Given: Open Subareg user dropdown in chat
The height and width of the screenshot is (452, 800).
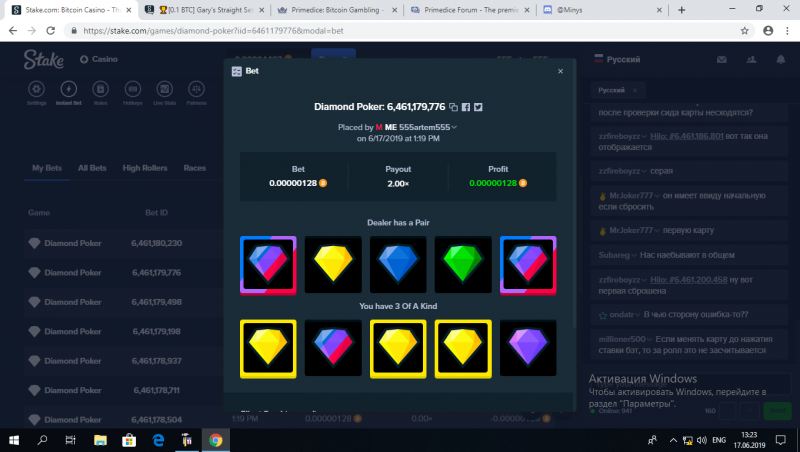Looking at the screenshot, I should [x=617, y=255].
